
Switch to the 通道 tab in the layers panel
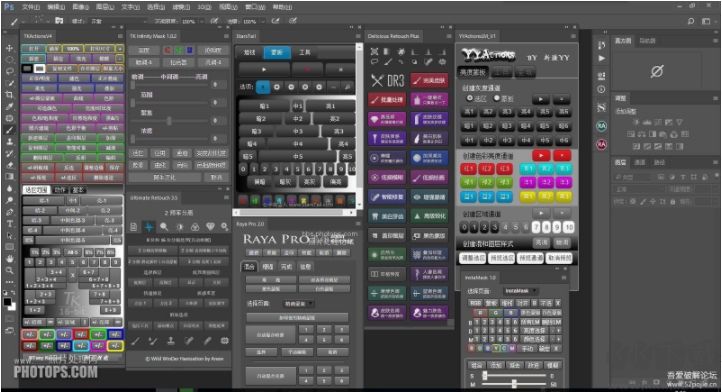tap(640, 163)
